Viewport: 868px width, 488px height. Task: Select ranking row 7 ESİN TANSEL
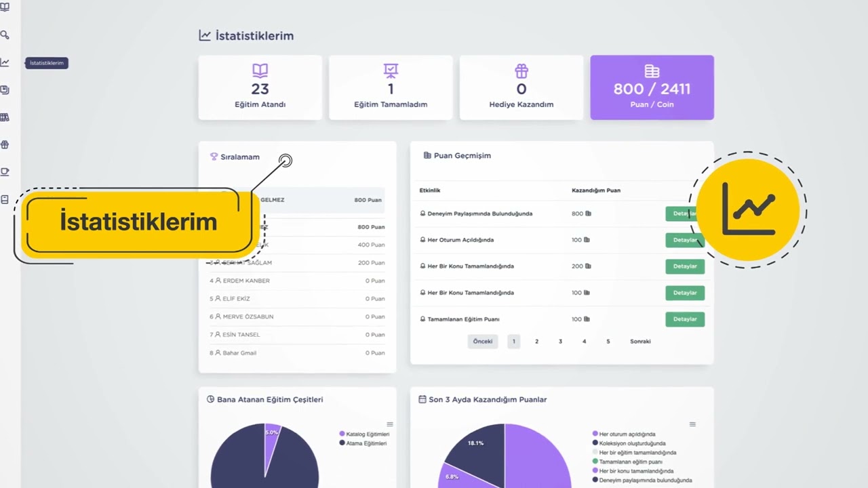297,335
